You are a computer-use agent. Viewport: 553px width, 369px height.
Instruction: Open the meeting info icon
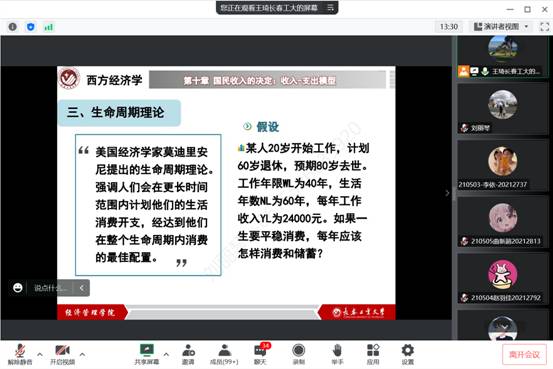click(13, 27)
